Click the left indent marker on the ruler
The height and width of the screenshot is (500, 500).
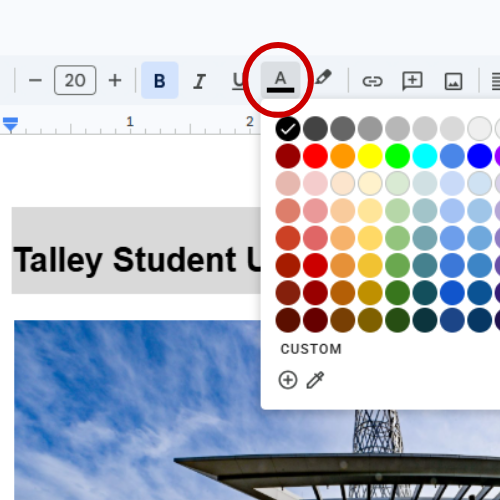(11, 125)
